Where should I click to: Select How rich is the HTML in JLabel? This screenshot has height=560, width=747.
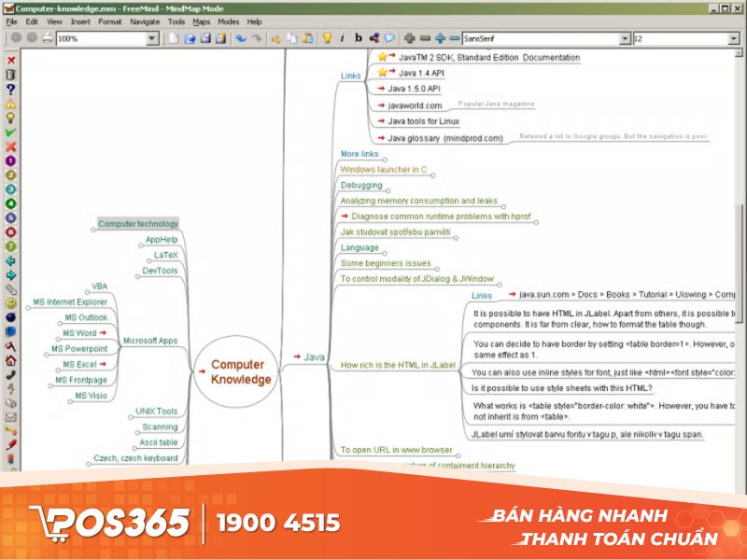pos(398,365)
